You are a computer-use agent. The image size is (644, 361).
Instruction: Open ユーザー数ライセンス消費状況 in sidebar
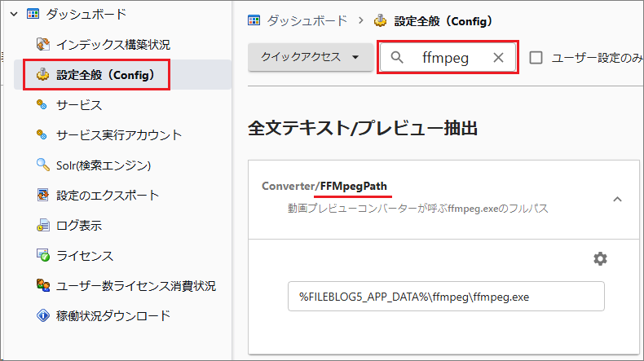[136, 286]
